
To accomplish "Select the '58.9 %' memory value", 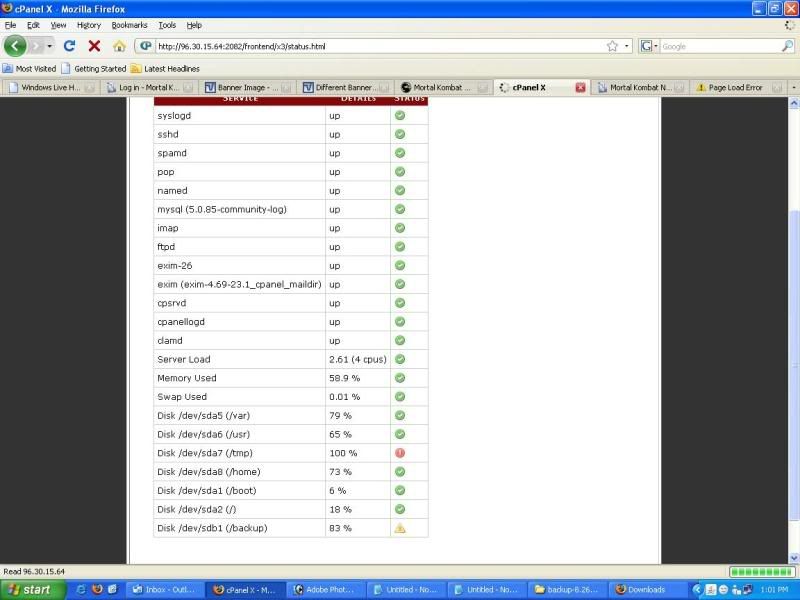I will click(344, 378).
